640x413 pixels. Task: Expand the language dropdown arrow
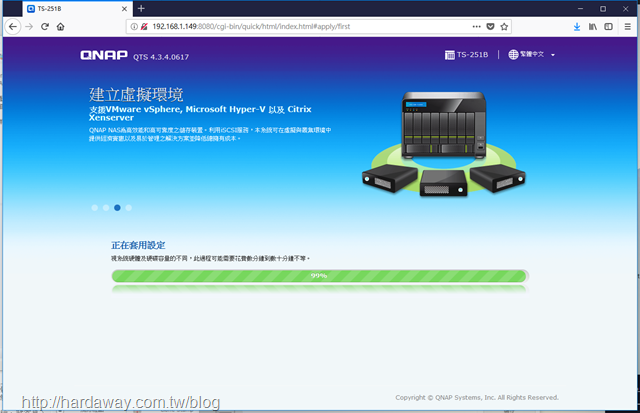(553, 55)
